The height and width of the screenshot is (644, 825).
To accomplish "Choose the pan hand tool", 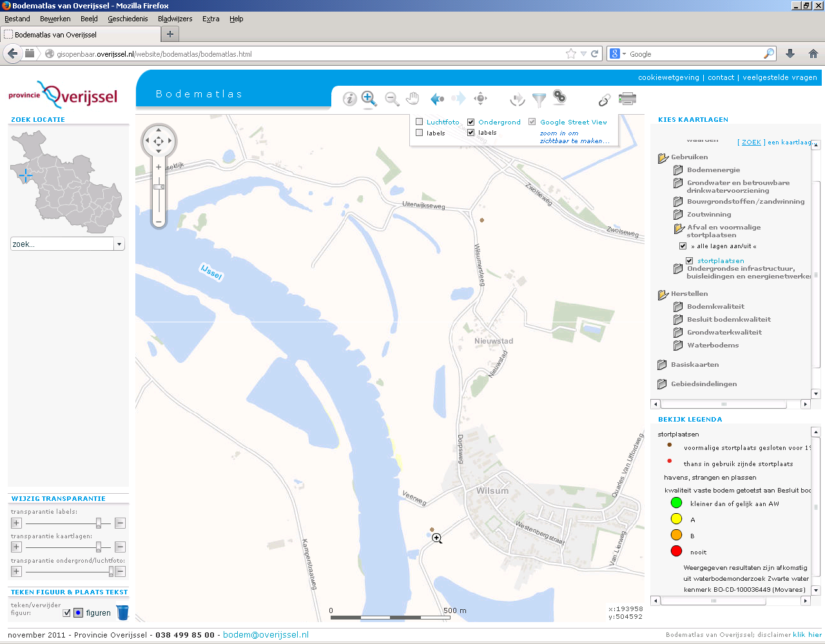I will pyautogui.click(x=412, y=99).
